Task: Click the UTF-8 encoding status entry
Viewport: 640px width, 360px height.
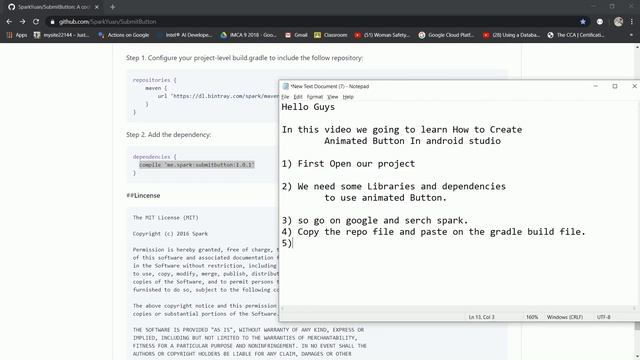Action: coord(604,317)
